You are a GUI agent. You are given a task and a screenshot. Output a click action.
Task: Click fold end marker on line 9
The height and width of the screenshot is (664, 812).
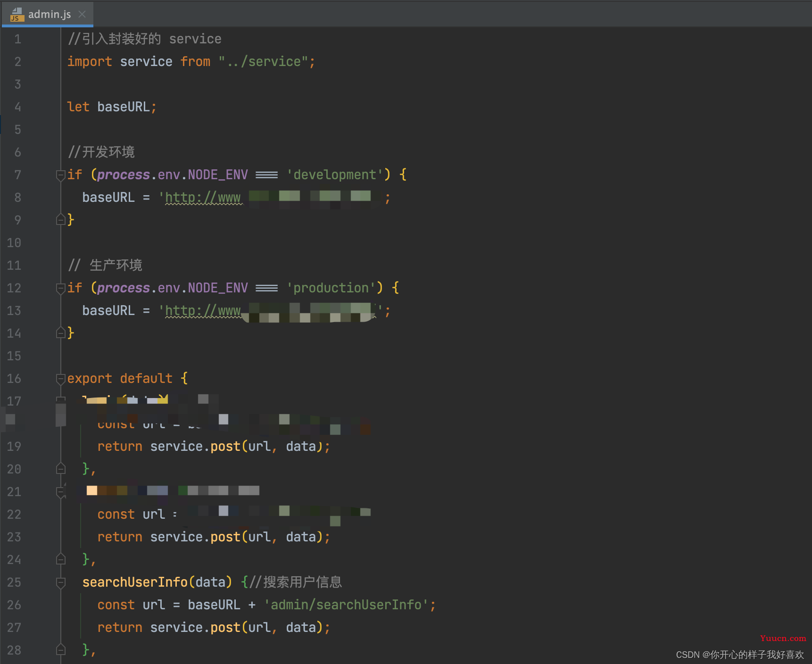pyautogui.click(x=60, y=220)
